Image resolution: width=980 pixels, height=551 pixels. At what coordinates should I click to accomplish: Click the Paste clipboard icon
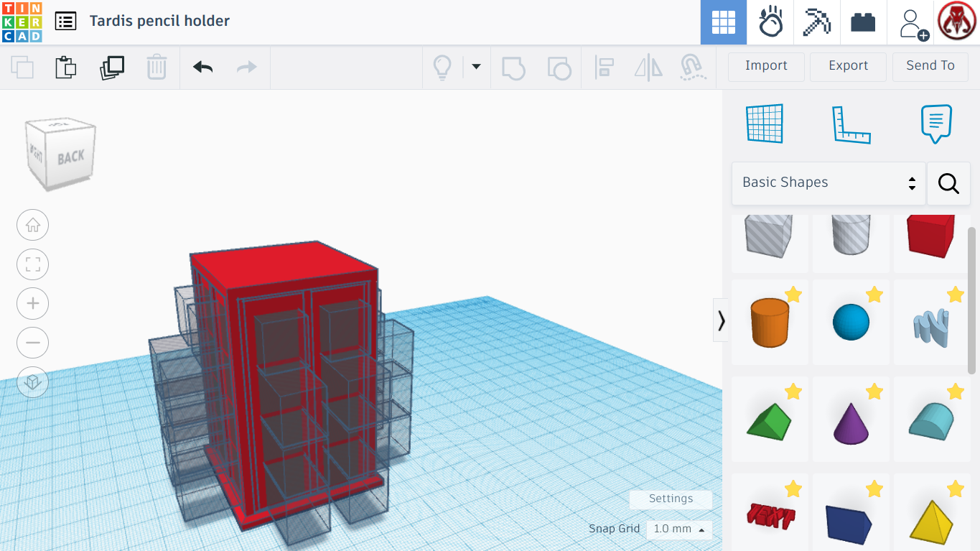point(66,68)
